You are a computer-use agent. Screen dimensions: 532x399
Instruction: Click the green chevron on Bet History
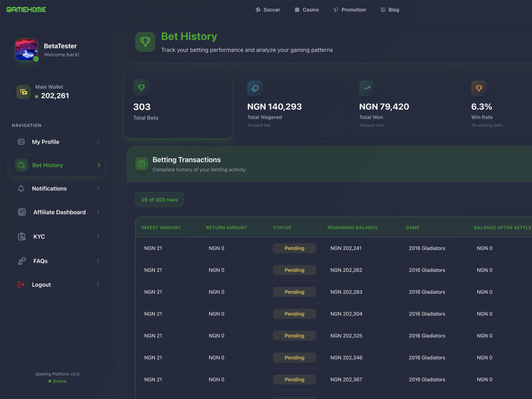(99, 165)
